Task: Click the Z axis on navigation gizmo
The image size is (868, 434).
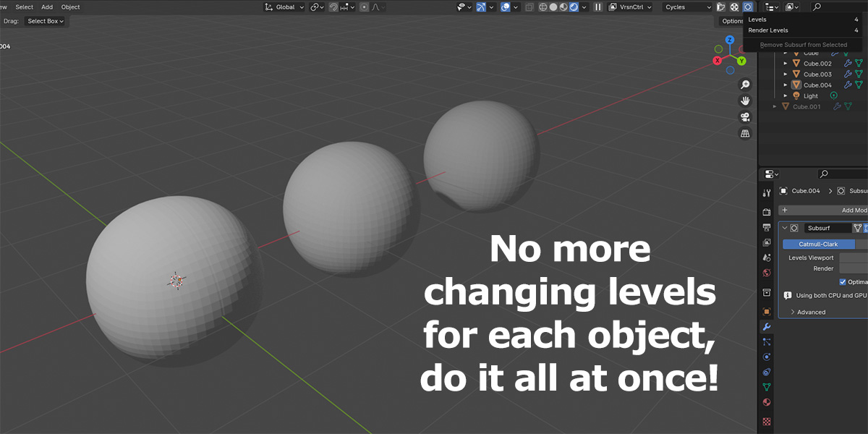Action: tap(731, 41)
